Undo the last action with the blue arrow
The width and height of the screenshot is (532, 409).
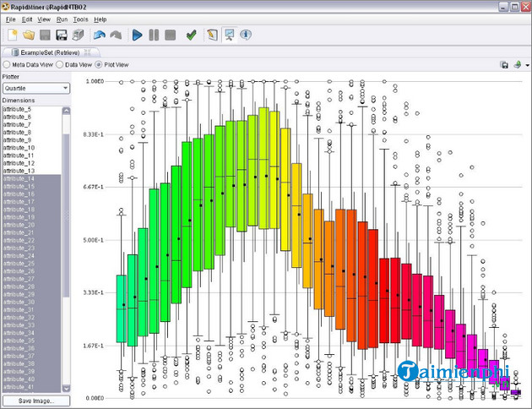click(x=100, y=35)
